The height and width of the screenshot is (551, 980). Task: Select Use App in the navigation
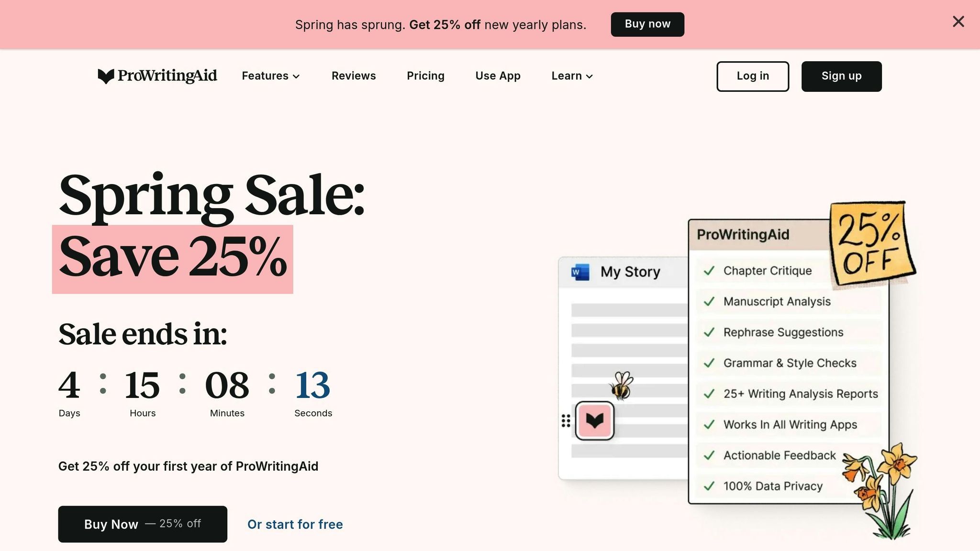pyautogui.click(x=498, y=76)
